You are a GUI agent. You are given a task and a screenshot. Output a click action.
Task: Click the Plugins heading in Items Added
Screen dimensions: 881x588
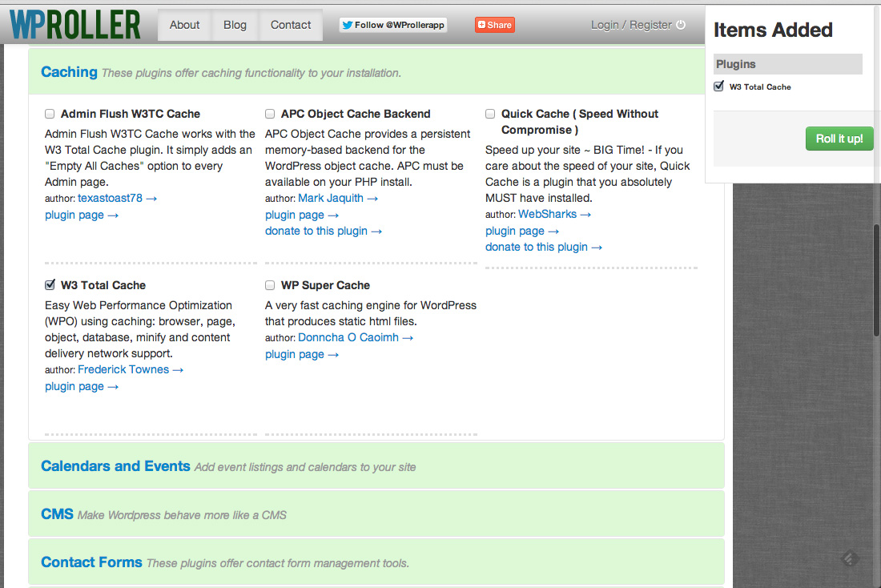pyautogui.click(x=788, y=64)
